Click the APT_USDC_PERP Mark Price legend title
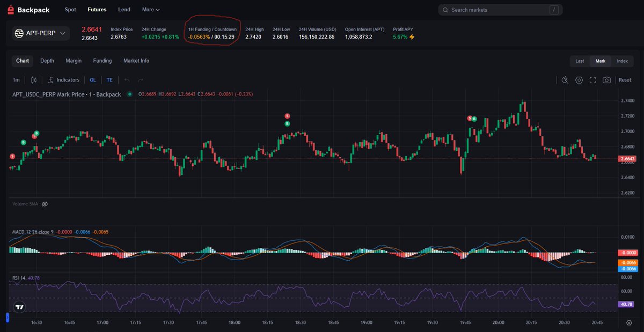The width and height of the screenshot is (644, 332). (x=67, y=94)
